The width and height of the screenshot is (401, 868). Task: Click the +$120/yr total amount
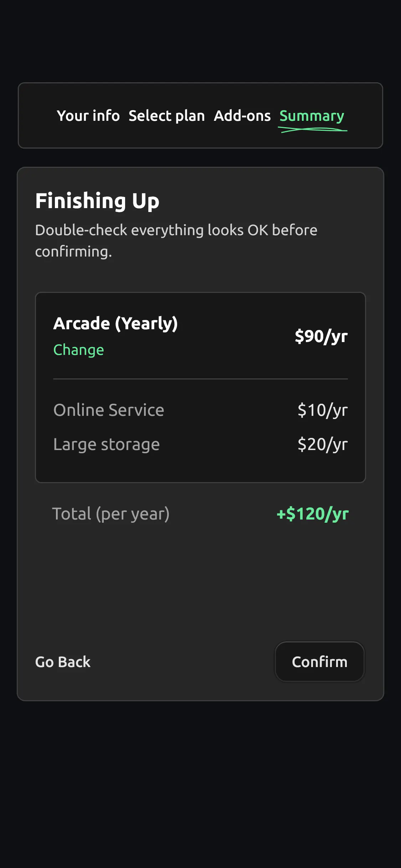tap(313, 514)
